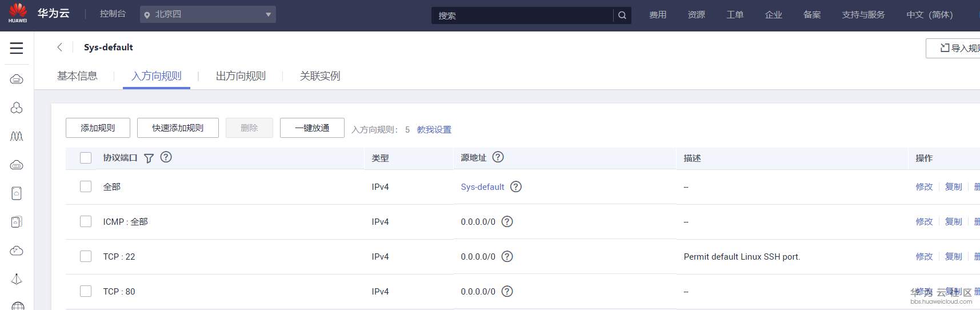Click help icon next to Sys-default source
The height and width of the screenshot is (310, 980).
click(x=516, y=186)
